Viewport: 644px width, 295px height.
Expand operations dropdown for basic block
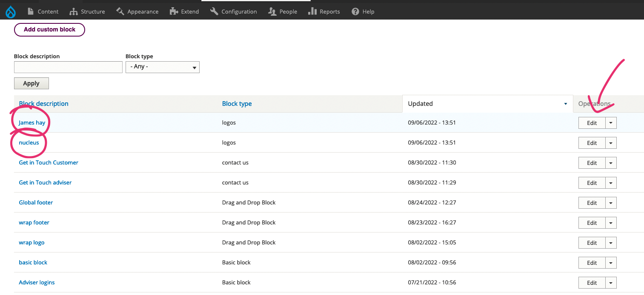(611, 263)
